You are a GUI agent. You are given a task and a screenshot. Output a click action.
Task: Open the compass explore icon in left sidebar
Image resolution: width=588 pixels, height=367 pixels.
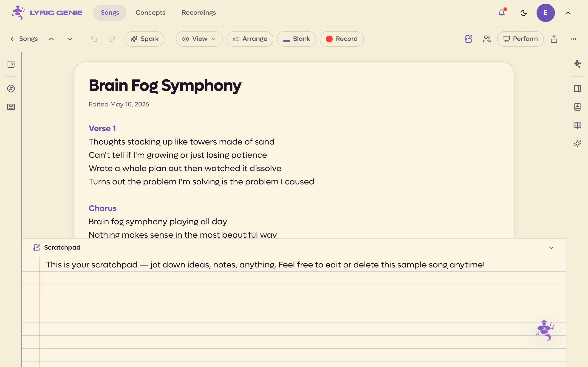tap(11, 89)
